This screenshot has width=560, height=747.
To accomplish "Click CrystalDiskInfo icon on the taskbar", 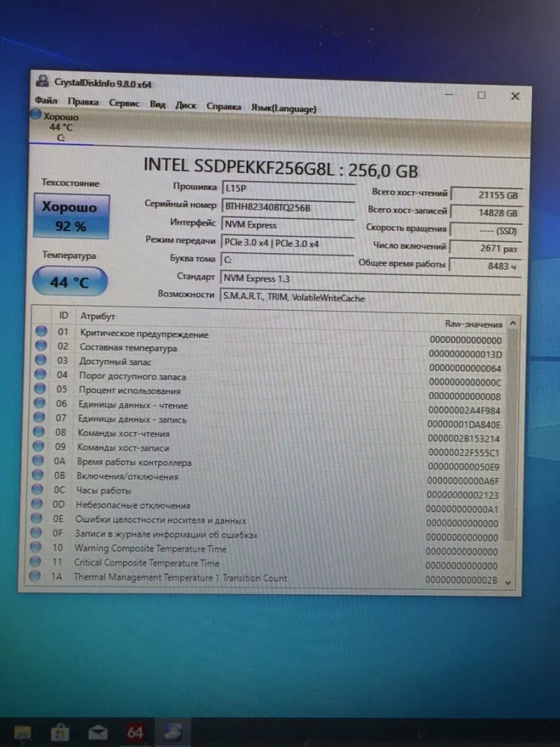I will (172, 732).
